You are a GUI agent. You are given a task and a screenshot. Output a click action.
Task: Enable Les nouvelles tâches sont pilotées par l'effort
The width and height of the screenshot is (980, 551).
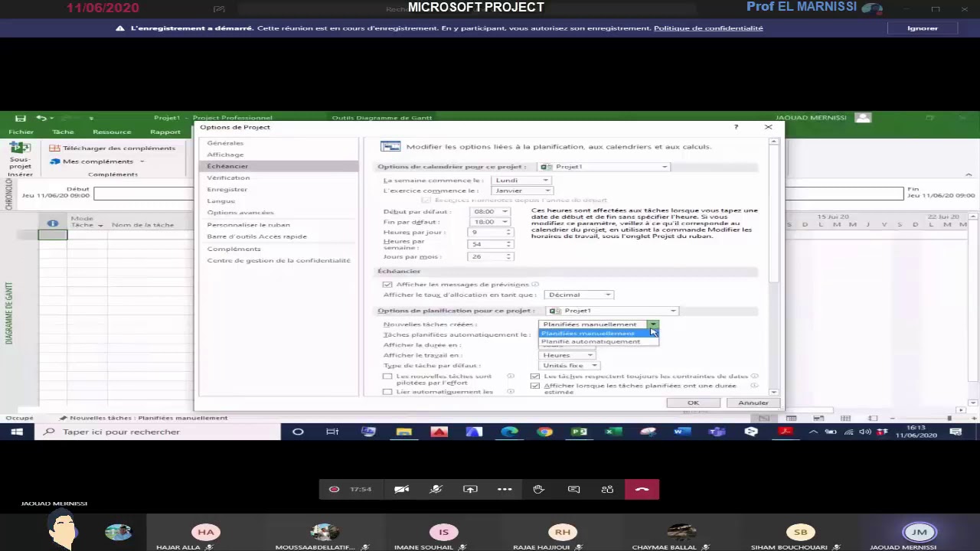click(387, 377)
